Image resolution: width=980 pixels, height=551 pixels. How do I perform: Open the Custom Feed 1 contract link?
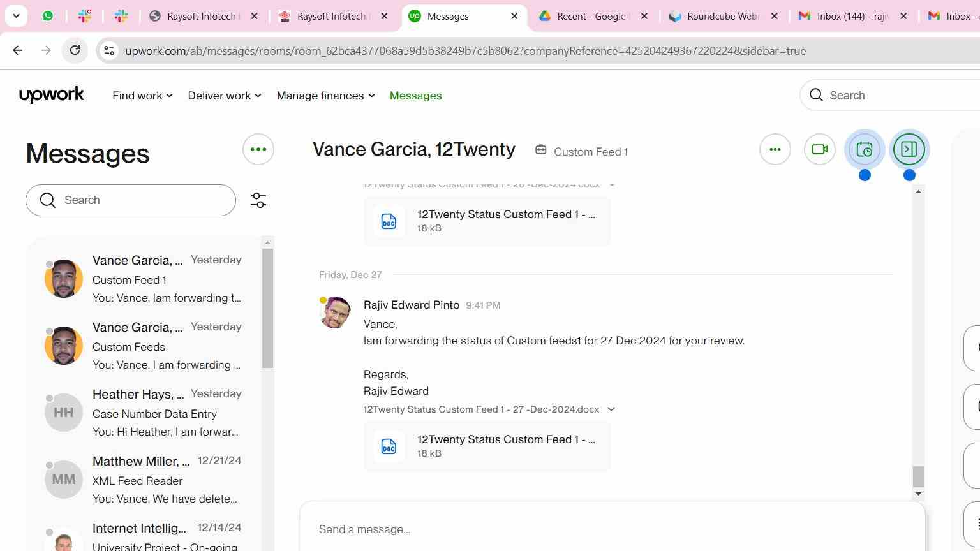click(x=590, y=152)
